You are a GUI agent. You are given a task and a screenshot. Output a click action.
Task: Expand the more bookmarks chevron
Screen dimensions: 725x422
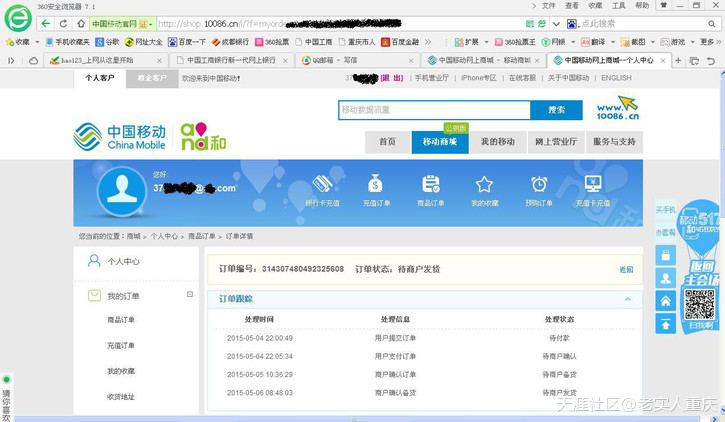tap(428, 42)
